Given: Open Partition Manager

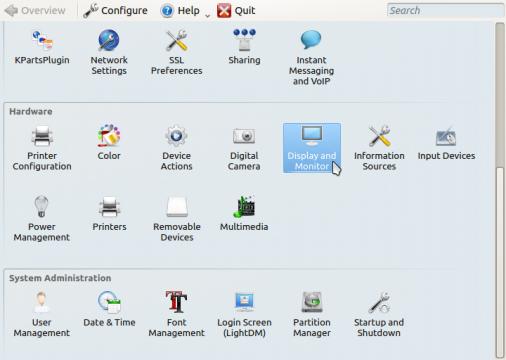Looking at the screenshot, I should pyautogui.click(x=312, y=315).
